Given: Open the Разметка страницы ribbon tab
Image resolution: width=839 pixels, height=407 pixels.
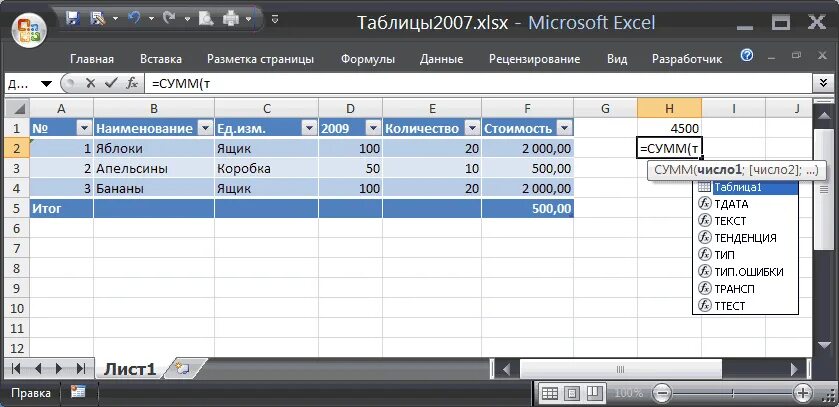Looking at the screenshot, I should click(260, 59).
